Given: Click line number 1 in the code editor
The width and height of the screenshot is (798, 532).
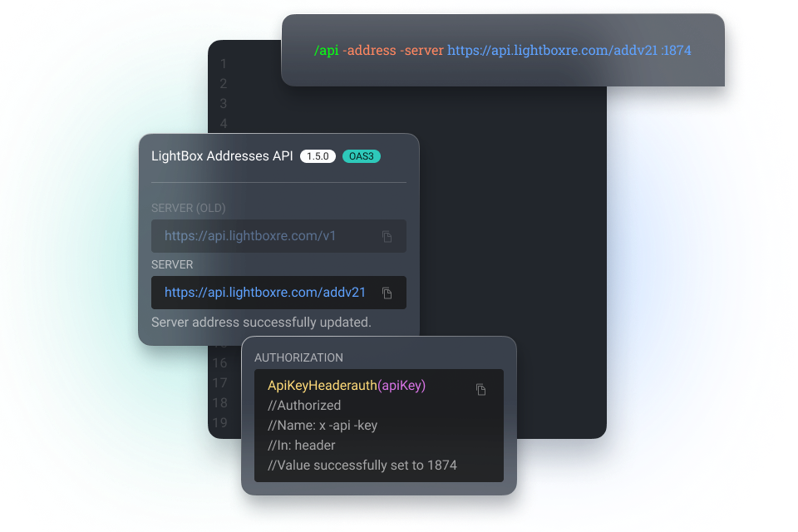Looking at the screenshot, I should (x=223, y=63).
